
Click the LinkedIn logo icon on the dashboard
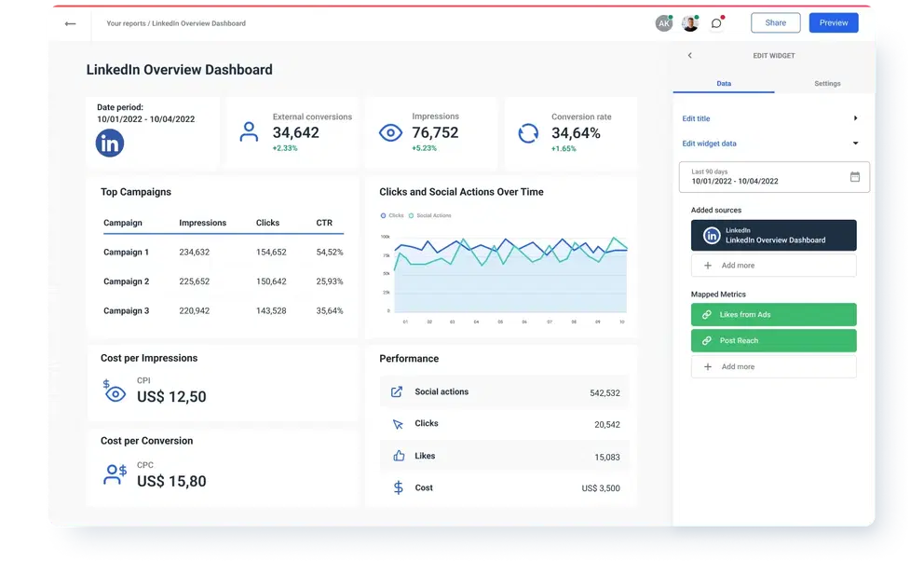click(110, 143)
